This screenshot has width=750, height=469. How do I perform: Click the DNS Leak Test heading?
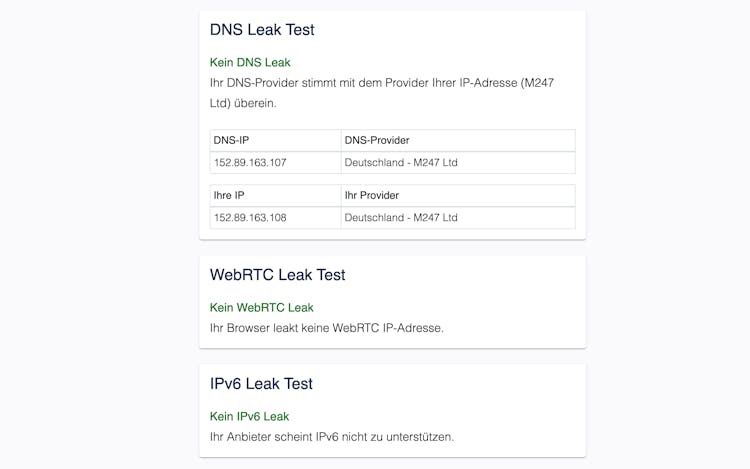click(x=262, y=30)
